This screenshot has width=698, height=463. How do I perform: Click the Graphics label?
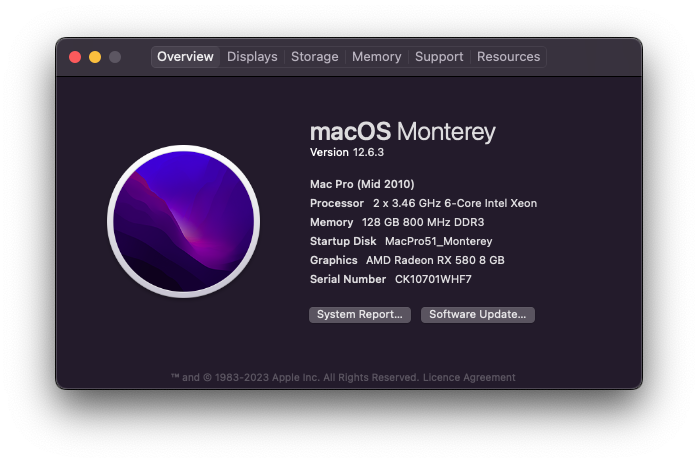click(x=333, y=260)
